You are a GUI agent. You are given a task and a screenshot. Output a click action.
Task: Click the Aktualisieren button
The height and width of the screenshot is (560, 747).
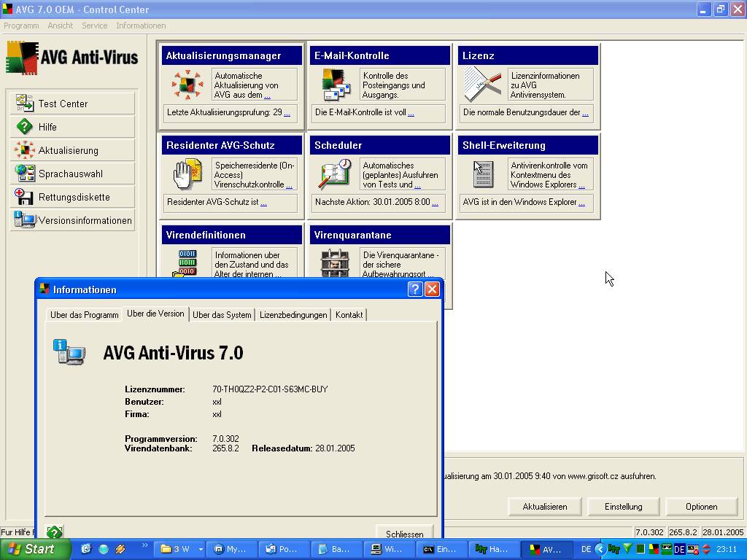544,507
